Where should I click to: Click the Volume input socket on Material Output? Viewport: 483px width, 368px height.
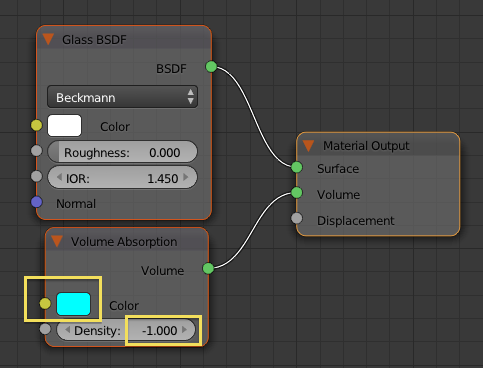click(x=297, y=193)
